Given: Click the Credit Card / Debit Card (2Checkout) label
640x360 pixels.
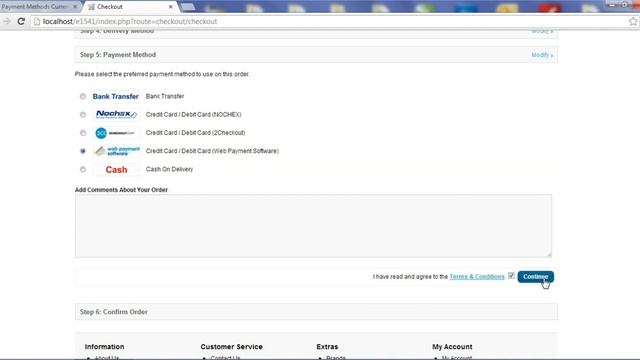Looking at the screenshot, I should 196,133.
